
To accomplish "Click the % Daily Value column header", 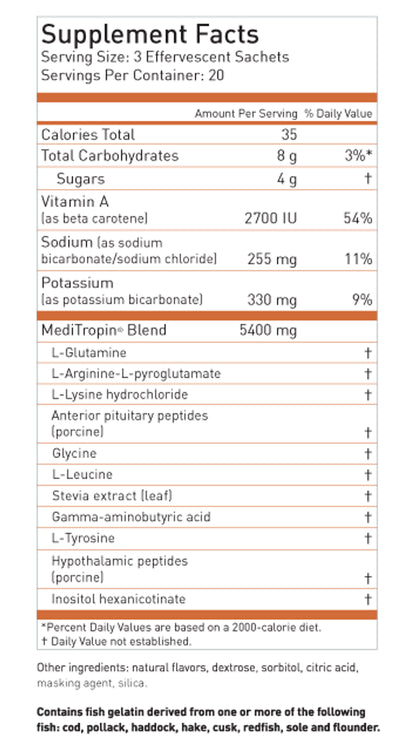I will [338, 114].
